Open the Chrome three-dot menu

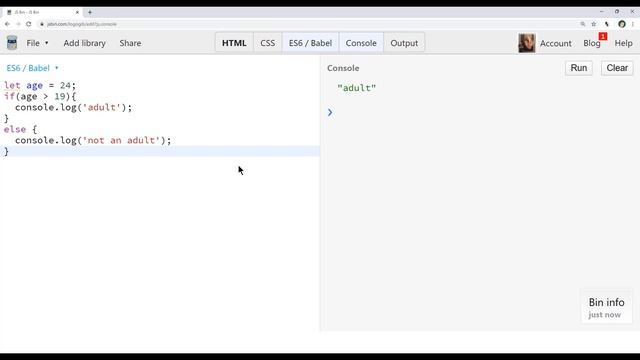(633, 24)
